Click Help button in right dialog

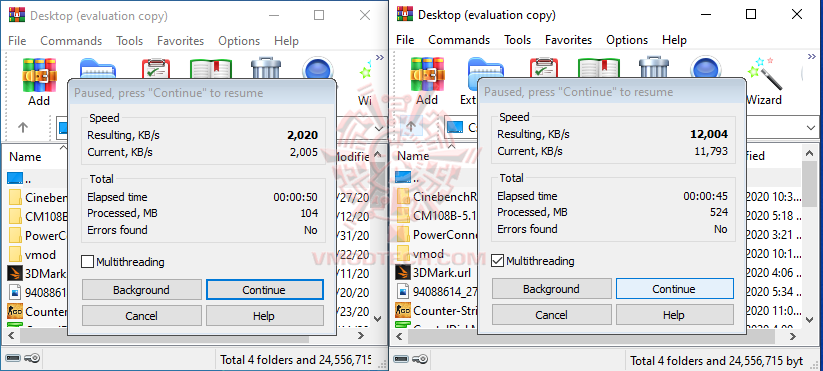(674, 315)
